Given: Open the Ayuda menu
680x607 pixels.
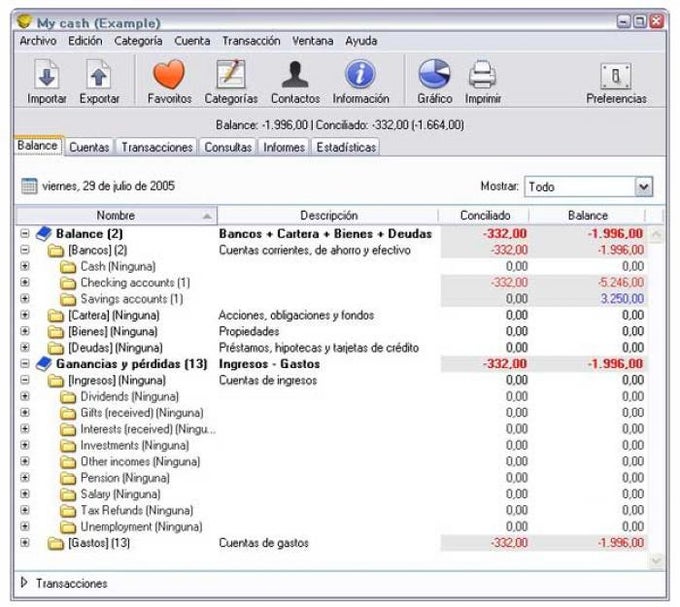Looking at the screenshot, I should pyautogui.click(x=361, y=41).
